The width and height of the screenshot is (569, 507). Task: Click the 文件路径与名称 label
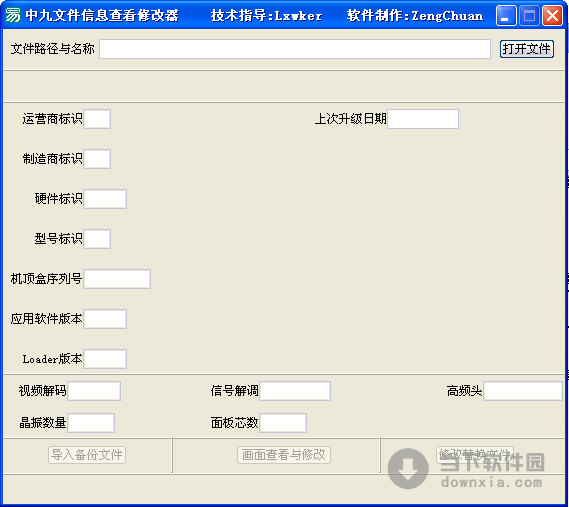coord(52,49)
